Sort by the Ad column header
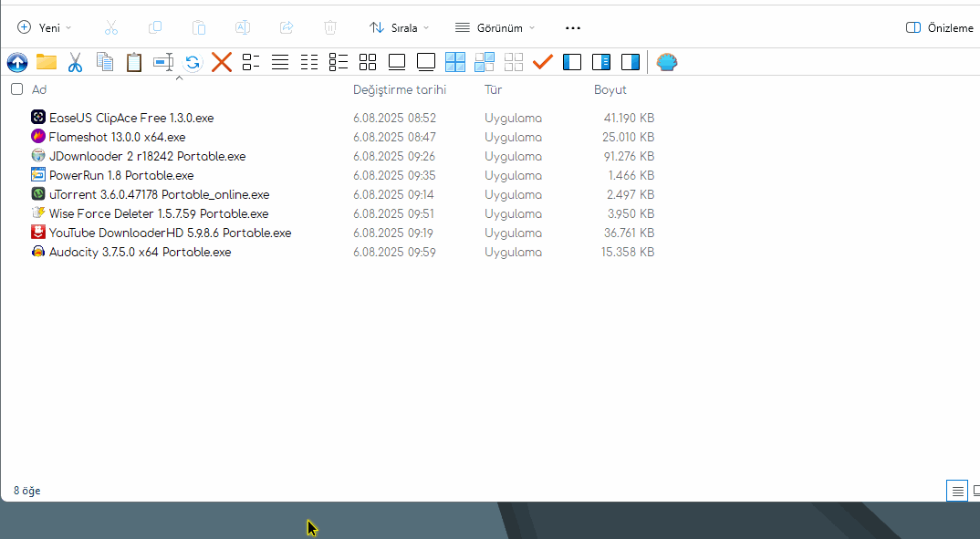980x539 pixels. pyautogui.click(x=39, y=89)
